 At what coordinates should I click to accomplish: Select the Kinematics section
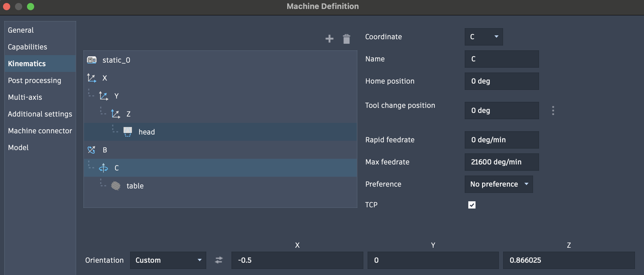40,64
